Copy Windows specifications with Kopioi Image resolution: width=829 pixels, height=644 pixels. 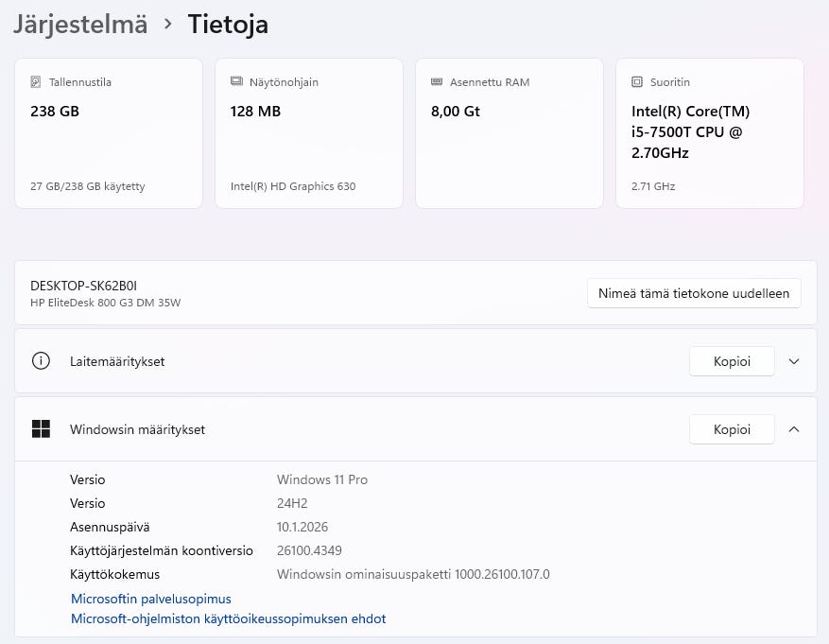tap(732, 429)
